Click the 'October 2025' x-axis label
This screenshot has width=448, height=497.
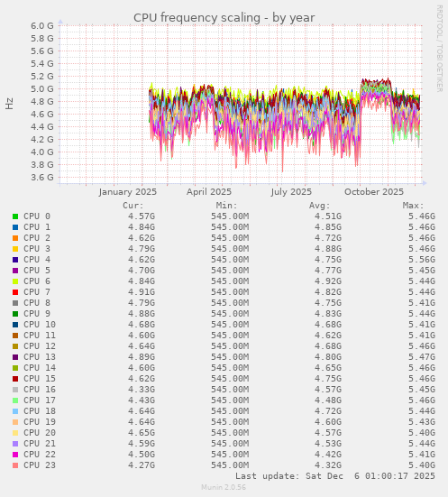coord(374,192)
